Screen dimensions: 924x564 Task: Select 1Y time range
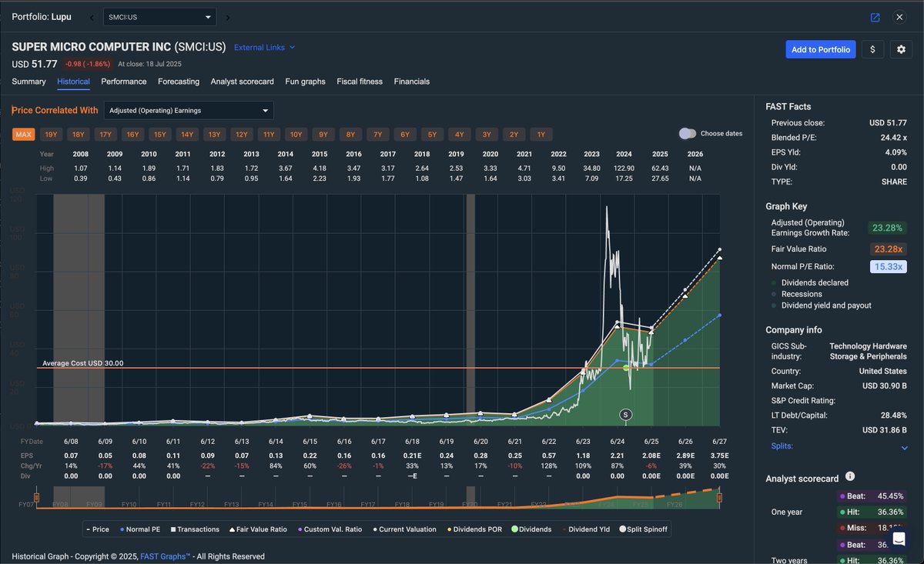coord(541,135)
